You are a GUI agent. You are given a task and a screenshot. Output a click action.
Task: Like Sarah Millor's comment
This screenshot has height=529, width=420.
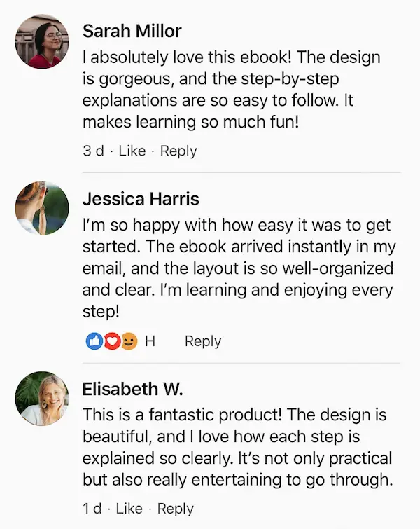click(x=132, y=151)
